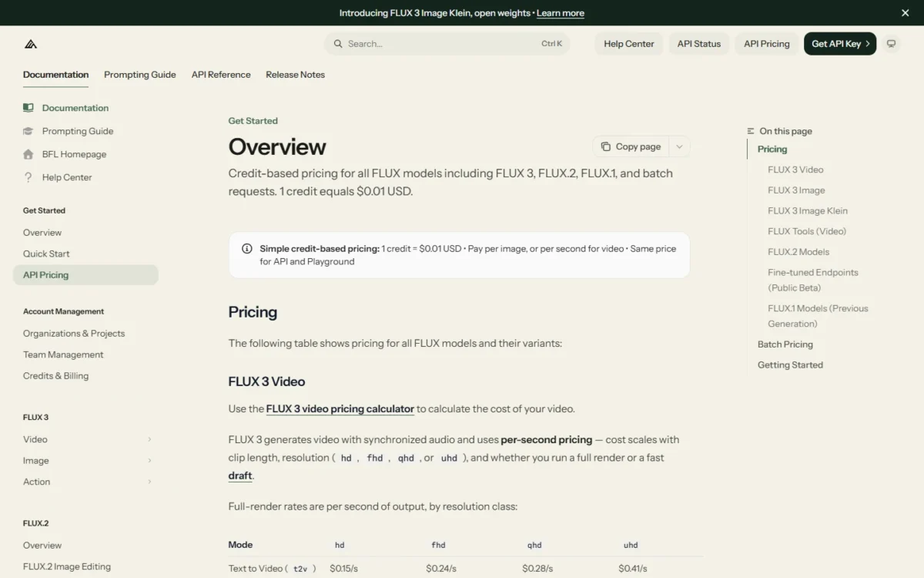Screen dimensions: 924x578
Task: Follow the Learn more banner link
Action: pyautogui.click(x=561, y=13)
